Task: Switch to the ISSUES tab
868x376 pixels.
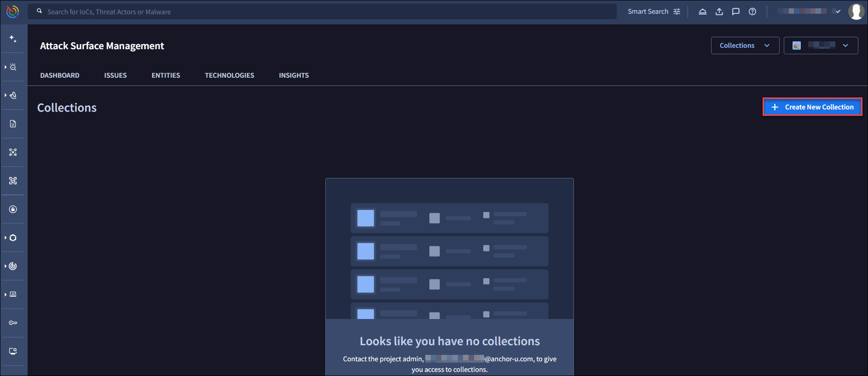Action: pos(115,75)
